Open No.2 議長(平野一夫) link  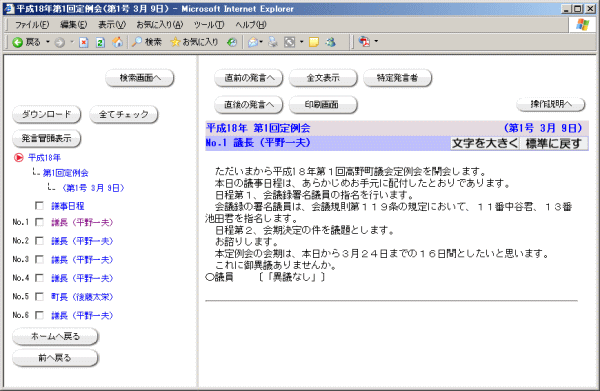(82, 241)
